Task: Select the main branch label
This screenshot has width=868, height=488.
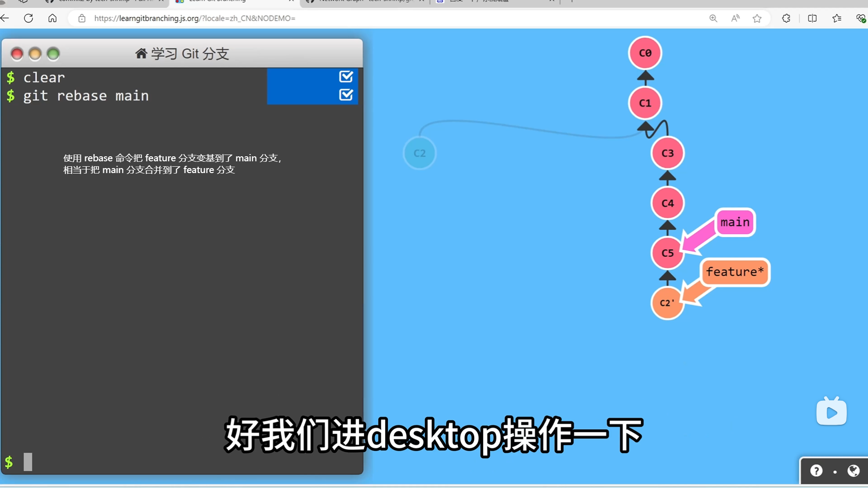Action: click(735, 222)
